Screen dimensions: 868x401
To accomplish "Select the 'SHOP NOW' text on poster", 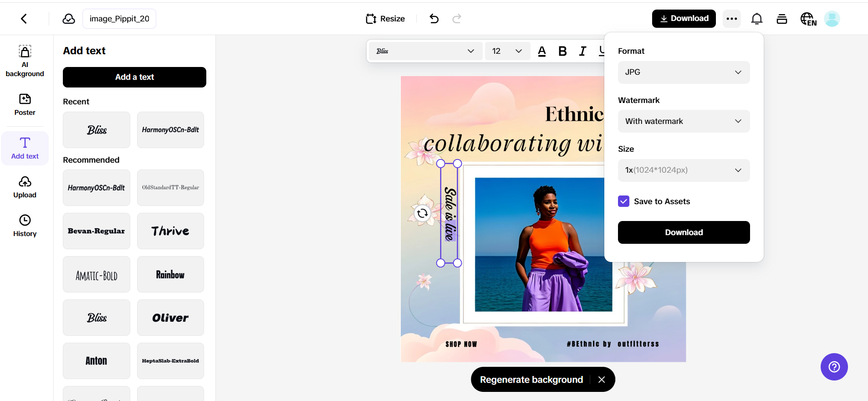I will click(x=461, y=344).
